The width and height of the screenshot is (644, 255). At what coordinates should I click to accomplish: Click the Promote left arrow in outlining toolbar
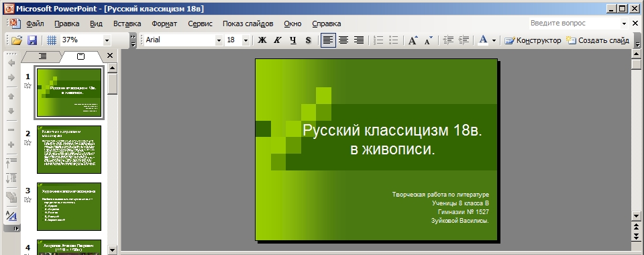coord(11,63)
